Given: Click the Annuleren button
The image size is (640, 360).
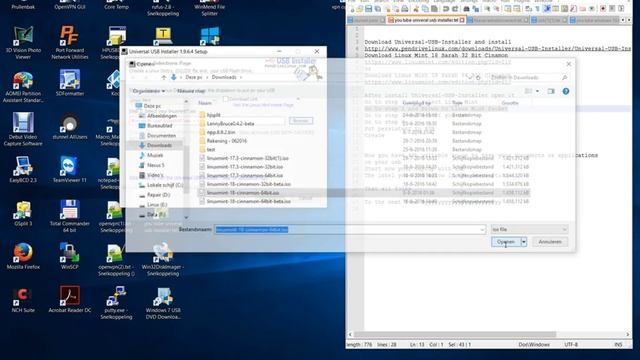Looking at the screenshot, I should (550, 242).
